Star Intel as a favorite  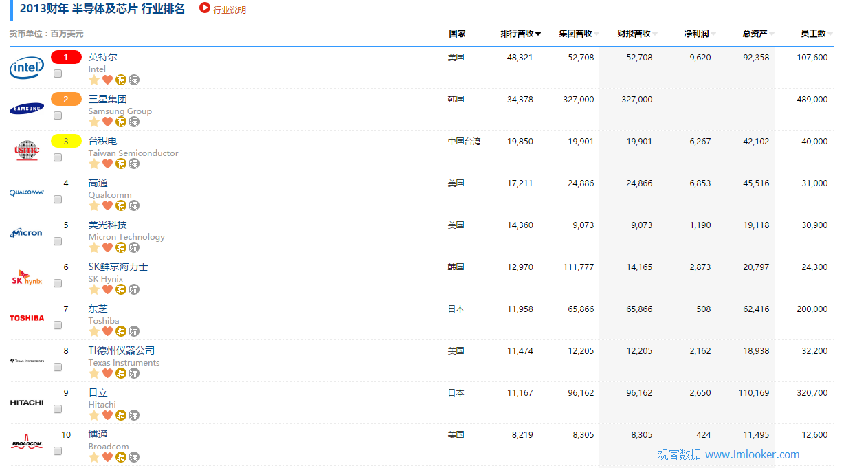(94, 80)
